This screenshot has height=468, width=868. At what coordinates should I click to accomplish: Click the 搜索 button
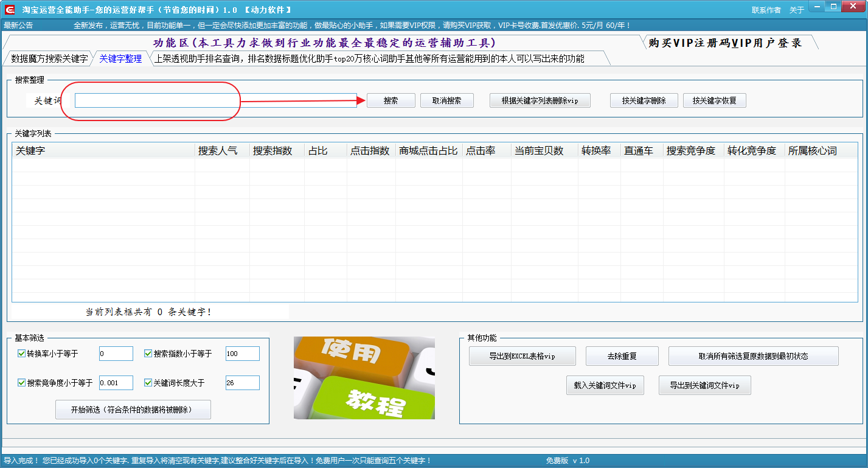tap(391, 100)
